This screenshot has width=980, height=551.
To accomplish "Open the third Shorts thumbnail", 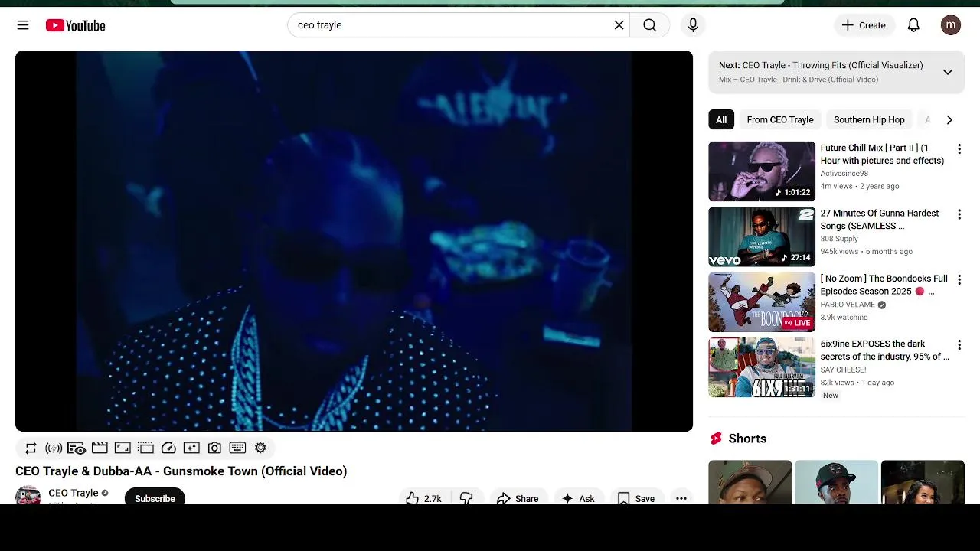I will click(x=923, y=481).
